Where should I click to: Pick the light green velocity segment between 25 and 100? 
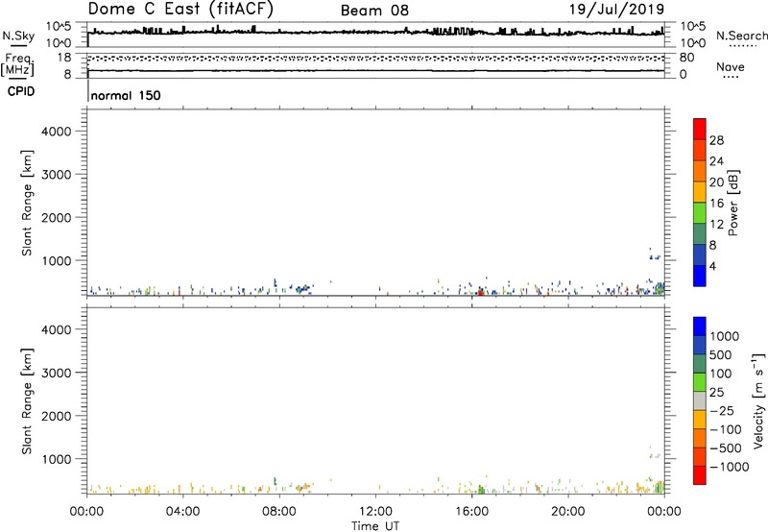700,382
